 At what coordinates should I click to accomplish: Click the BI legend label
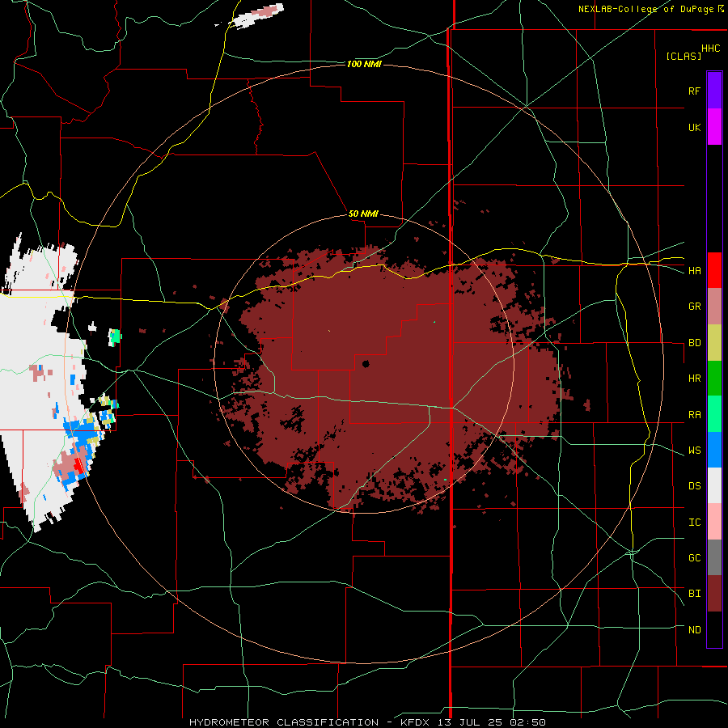pos(694,594)
